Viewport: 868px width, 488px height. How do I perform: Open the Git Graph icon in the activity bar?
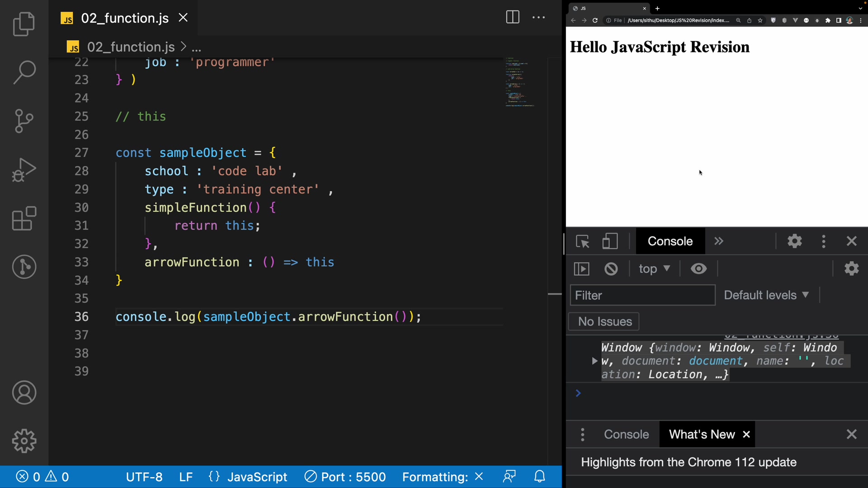[x=24, y=267]
